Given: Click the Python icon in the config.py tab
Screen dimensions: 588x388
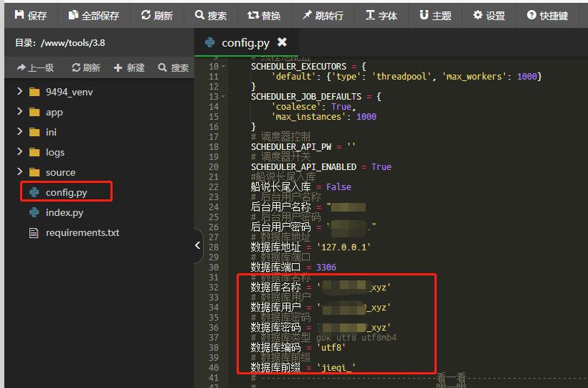Looking at the screenshot, I should coord(209,42).
